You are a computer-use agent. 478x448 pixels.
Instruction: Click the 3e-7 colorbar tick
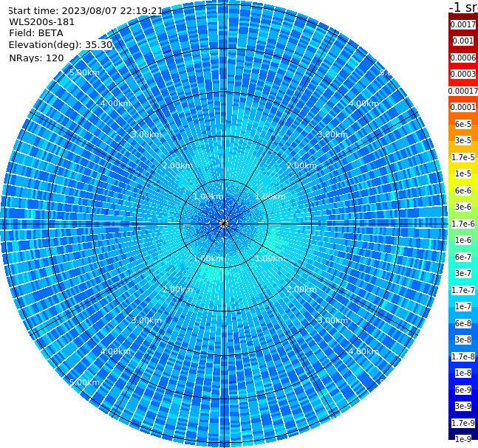tap(463, 273)
